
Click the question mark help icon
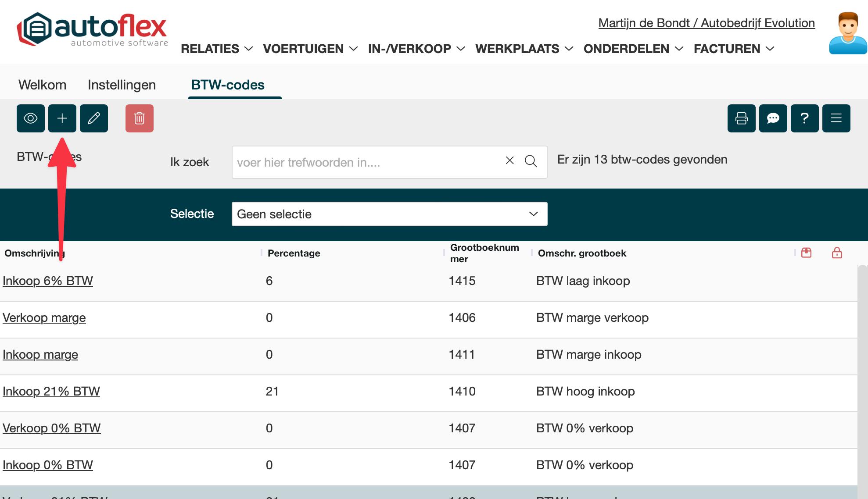(x=805, y=118)
